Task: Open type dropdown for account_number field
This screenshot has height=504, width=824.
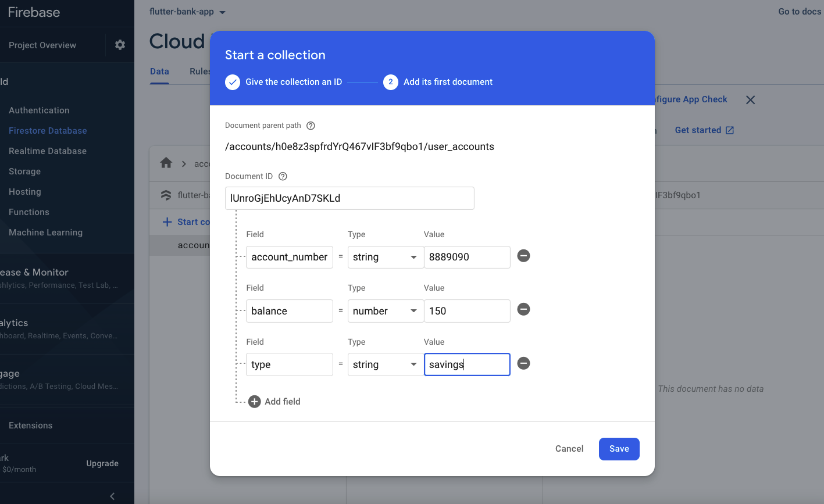Action: point(386,257)
